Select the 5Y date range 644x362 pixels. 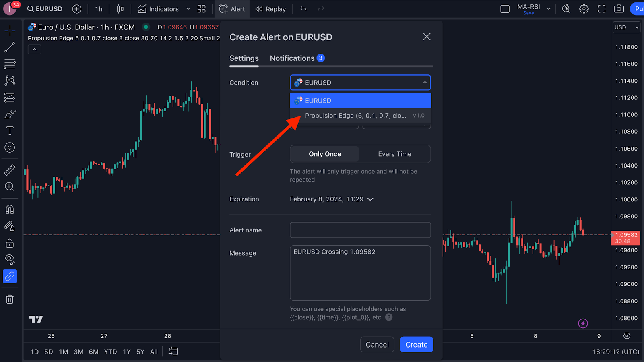pos(140,352)
